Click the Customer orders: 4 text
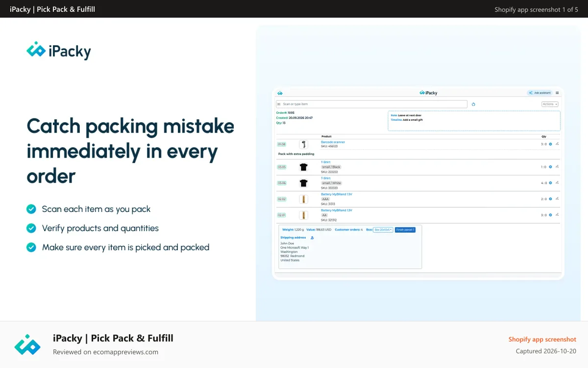The height and width of the screenshot is (368, 588). pos(348,230)
